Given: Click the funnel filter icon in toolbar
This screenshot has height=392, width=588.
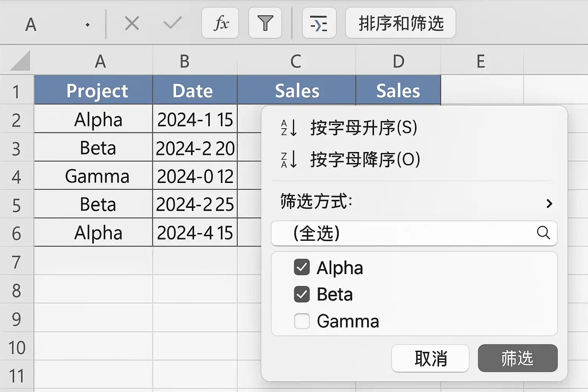Looking at the screenshot, I should click(x=265, y=23).
